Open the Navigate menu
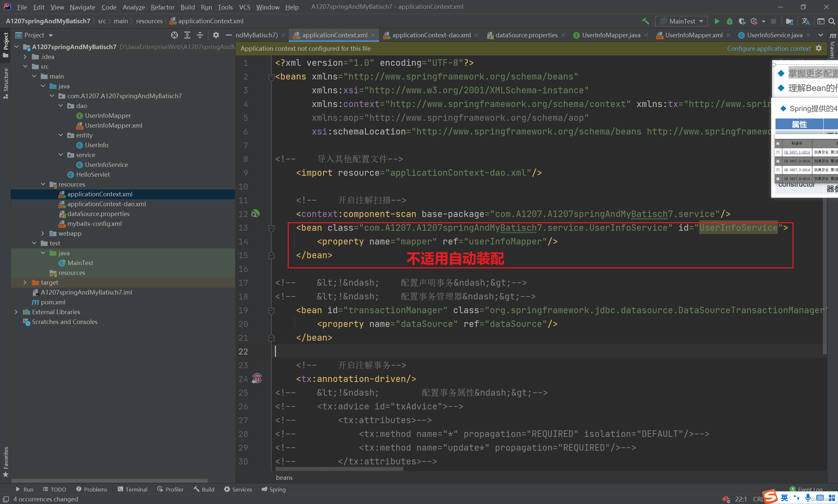This screenshot has height=504, width=838. (82, 7)
